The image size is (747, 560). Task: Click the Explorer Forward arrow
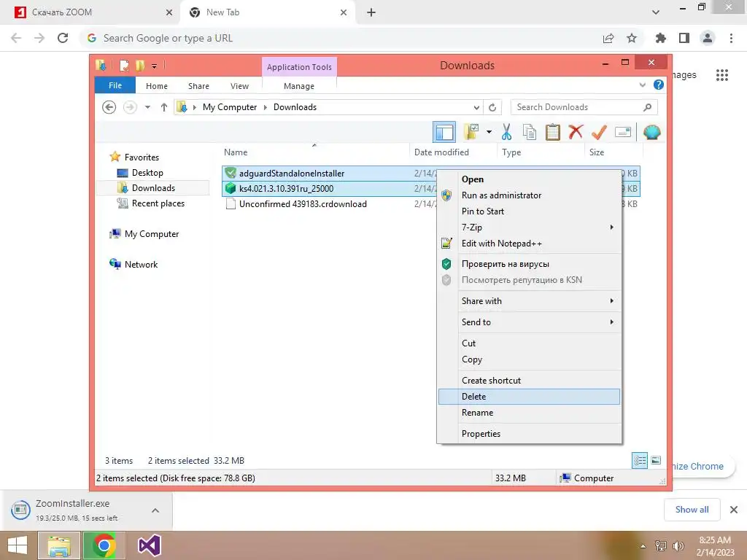(130, 107)
